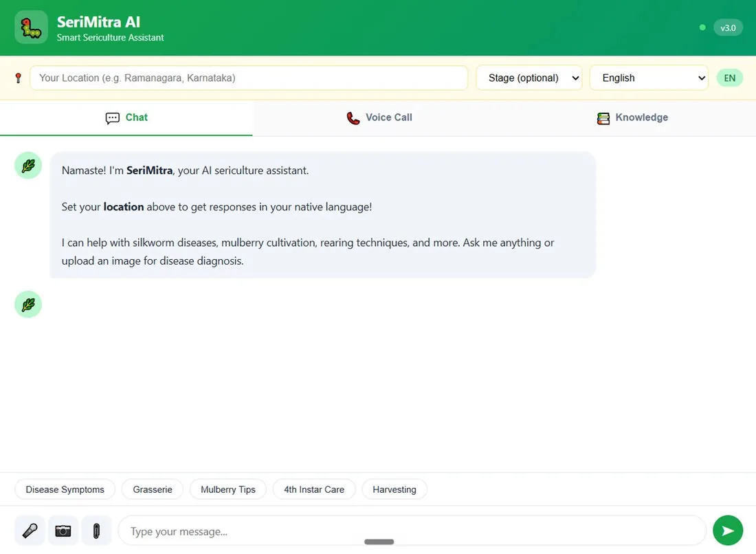The image size is (756, 554).
Task: Click the red phone icon of Voice Call
Action: (x=353, y=118)
